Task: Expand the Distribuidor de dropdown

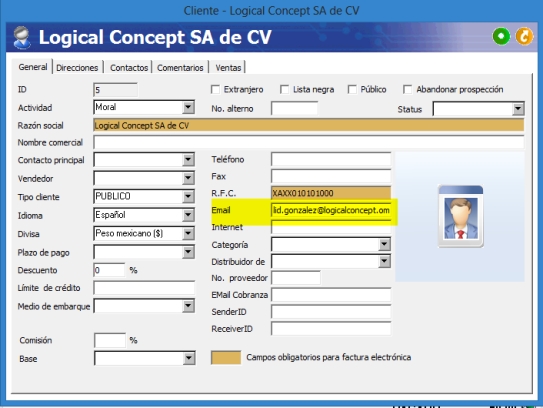Action: (x=384, y=261)
